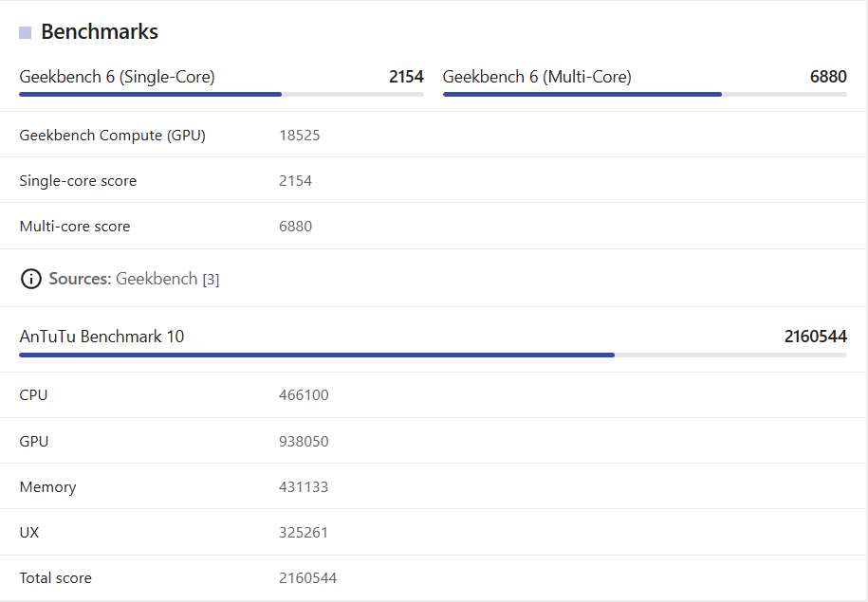Select the 938050 GPU score value

pyautogui.click(x=304, y=442)
